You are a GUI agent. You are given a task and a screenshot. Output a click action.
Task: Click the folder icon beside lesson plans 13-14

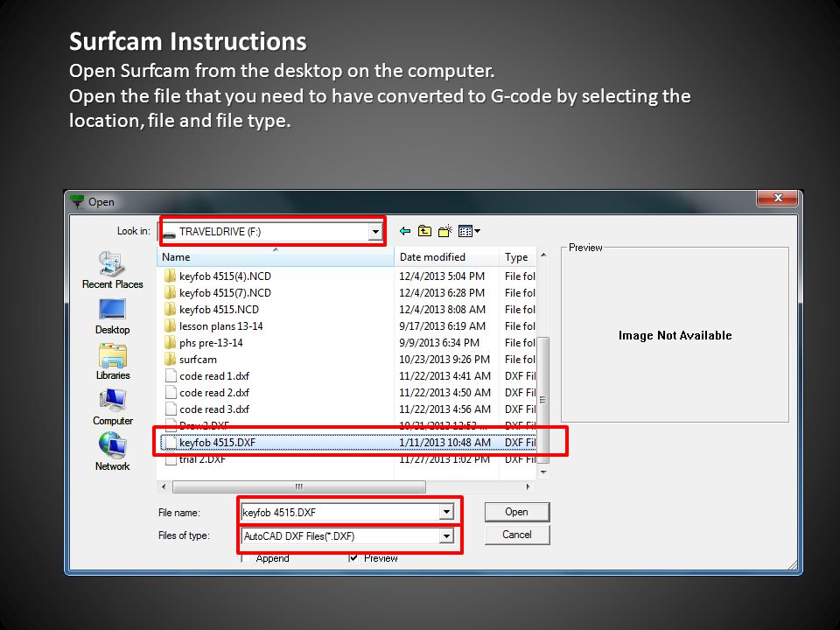[170, 325]
